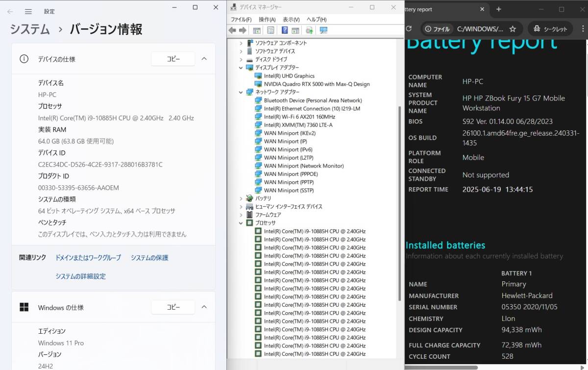Open the ファイル(F) menu in Device Manager
This screenshot has height=370, width=588.
[241, 20]
